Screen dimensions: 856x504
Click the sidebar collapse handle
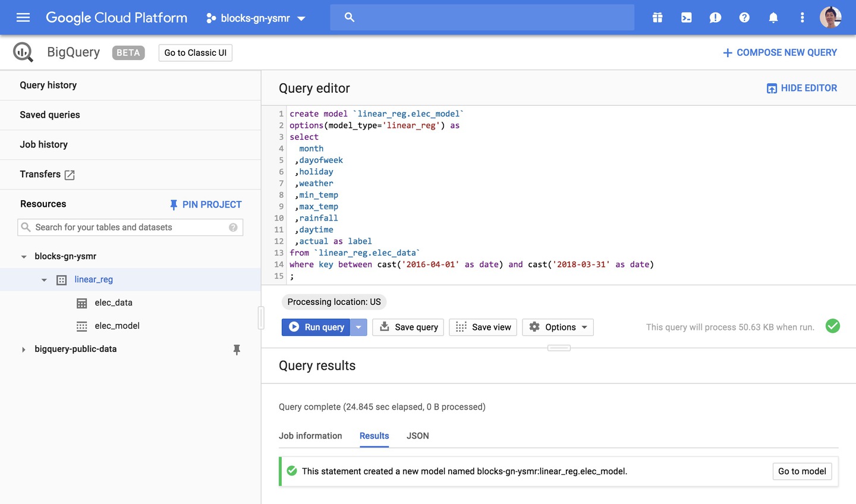pyautogui.click(x=261, y=318)
